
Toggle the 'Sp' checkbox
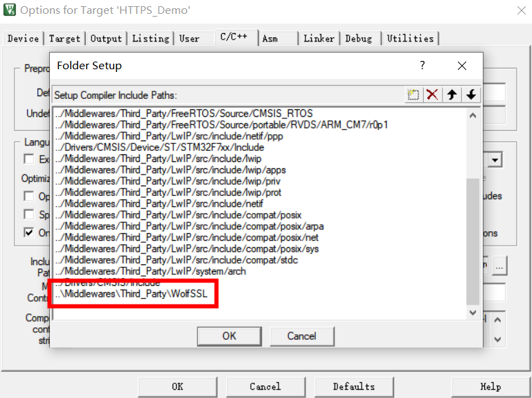pos(29,215)
